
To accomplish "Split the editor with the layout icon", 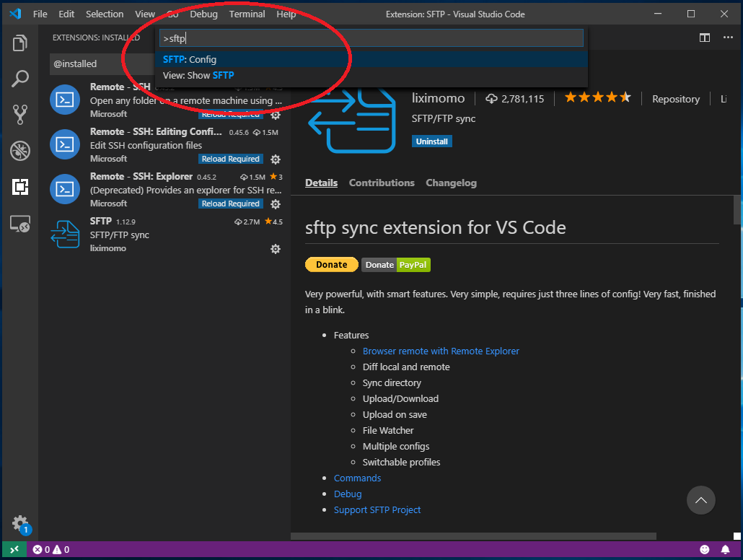I will pyautogui.click(x=705, y=38).
